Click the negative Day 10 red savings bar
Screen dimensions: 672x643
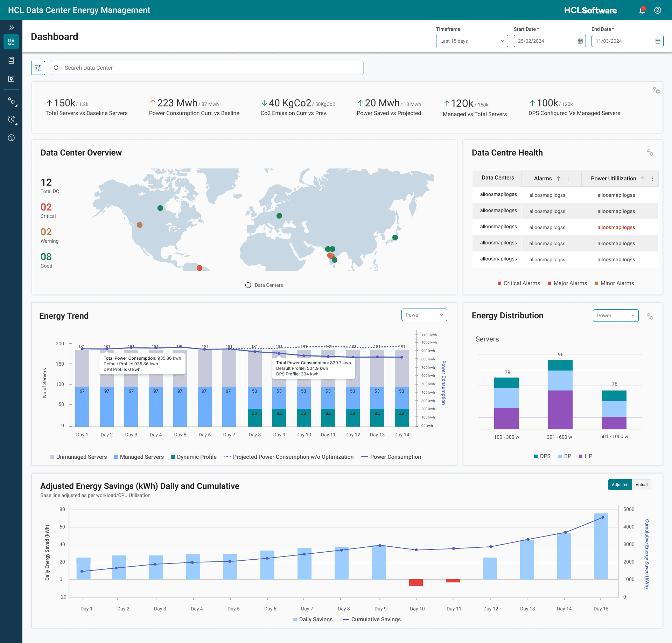click(415, 583)
